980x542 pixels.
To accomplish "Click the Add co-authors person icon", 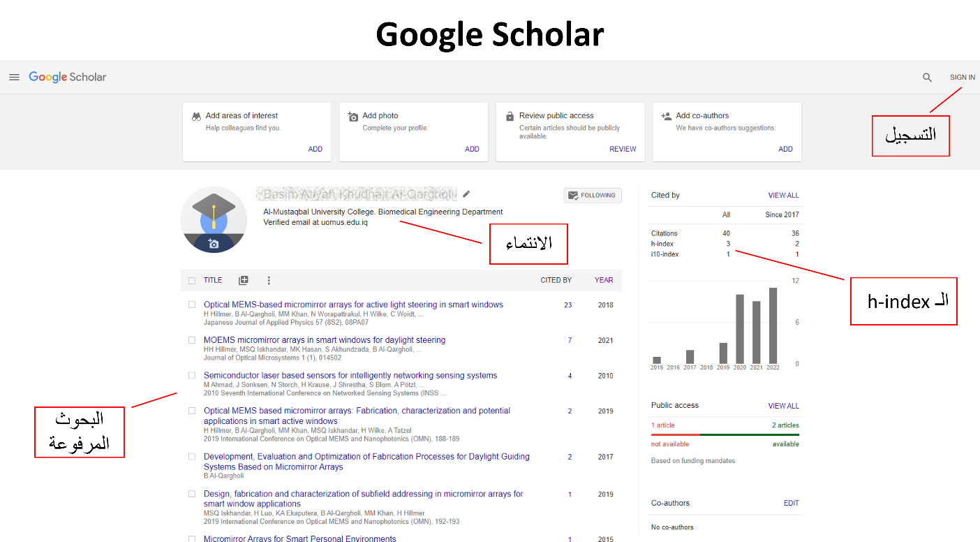I will pos(666,116).
